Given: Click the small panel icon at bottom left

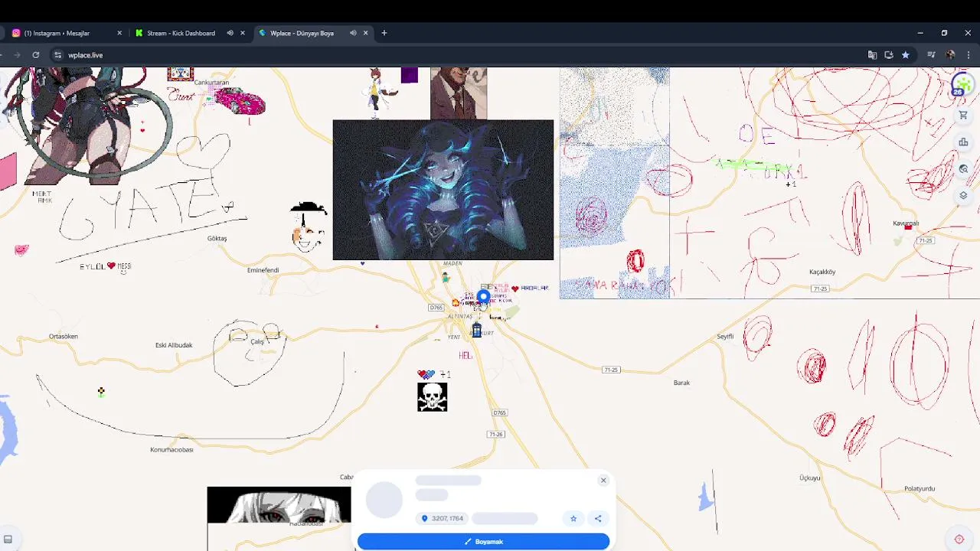Looking at the screenshot, I should pyautogui.click(x=8, y=540).
